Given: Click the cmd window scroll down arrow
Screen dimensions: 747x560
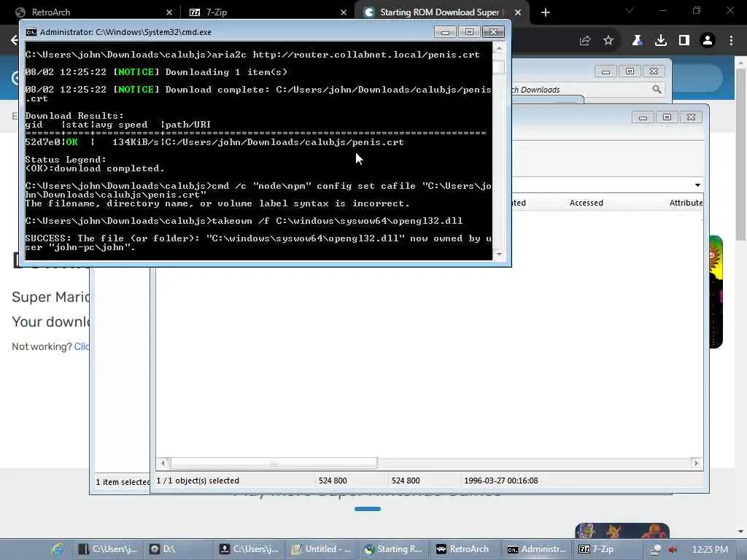Looking at the screenshot, I should click(x=499, y=254).
